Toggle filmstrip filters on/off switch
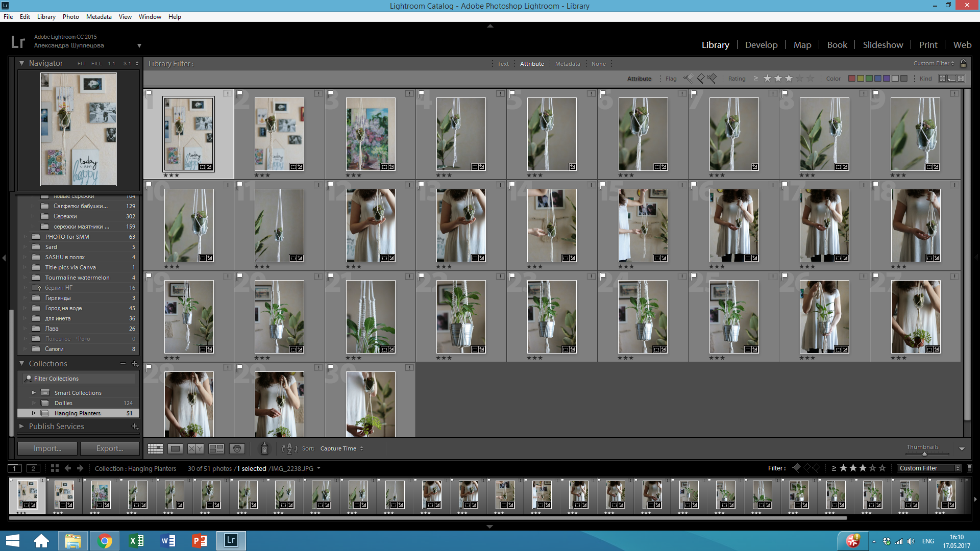This screenshot has height=551, width=980. pyautogui.click(x=970, y=468)
